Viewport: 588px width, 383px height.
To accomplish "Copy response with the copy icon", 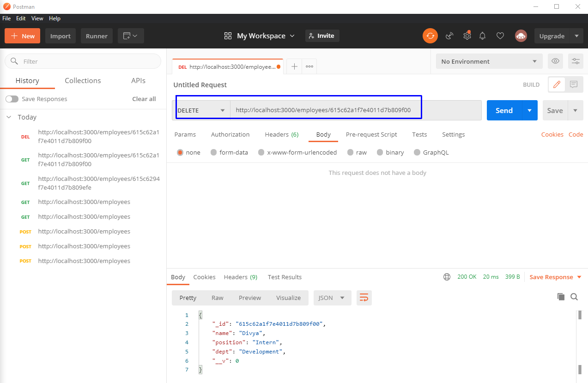I will [561, 297].
